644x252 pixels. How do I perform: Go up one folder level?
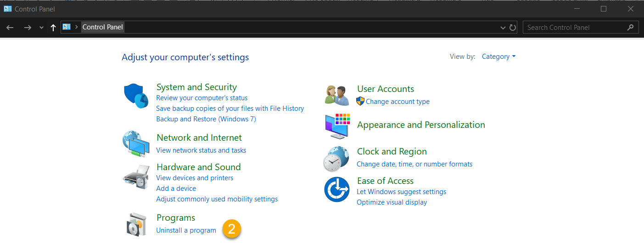[x=53, y=28]
